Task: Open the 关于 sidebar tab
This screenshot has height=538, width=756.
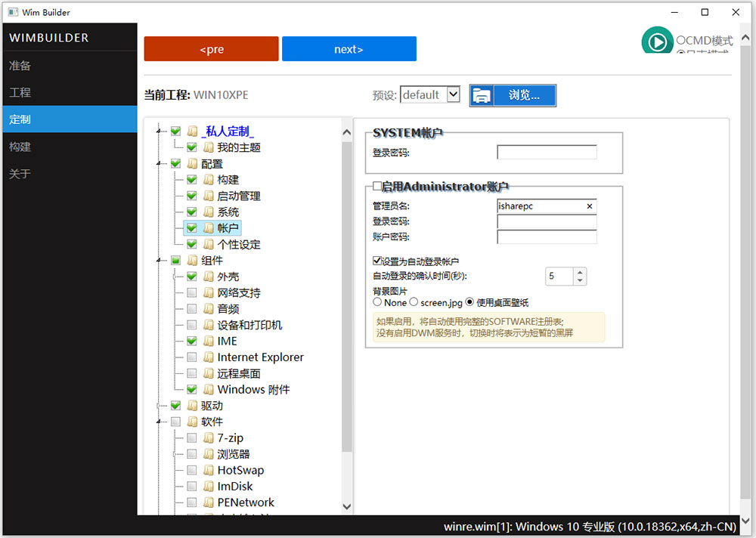Action: click(x=70, y=174)
